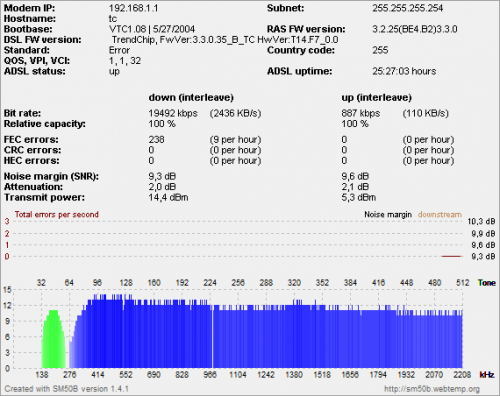Click upstream attenuation 2,1 dB

point(355,187)
